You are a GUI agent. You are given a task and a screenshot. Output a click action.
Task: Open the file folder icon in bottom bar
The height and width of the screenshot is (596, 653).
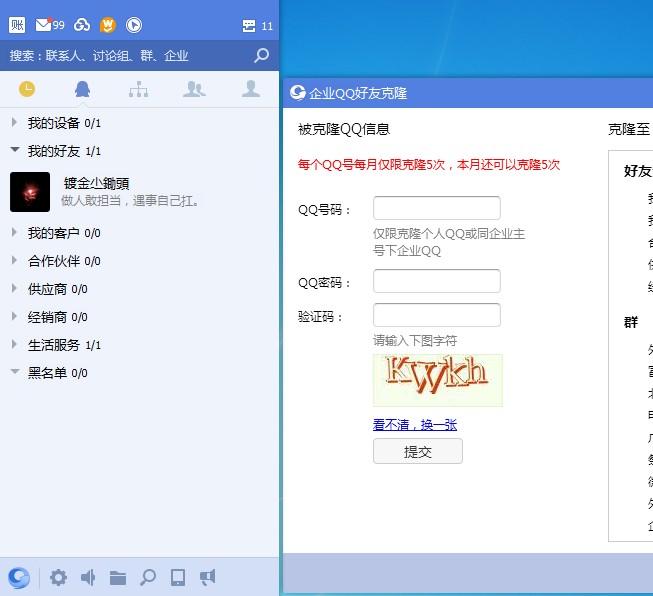[118, 577]
